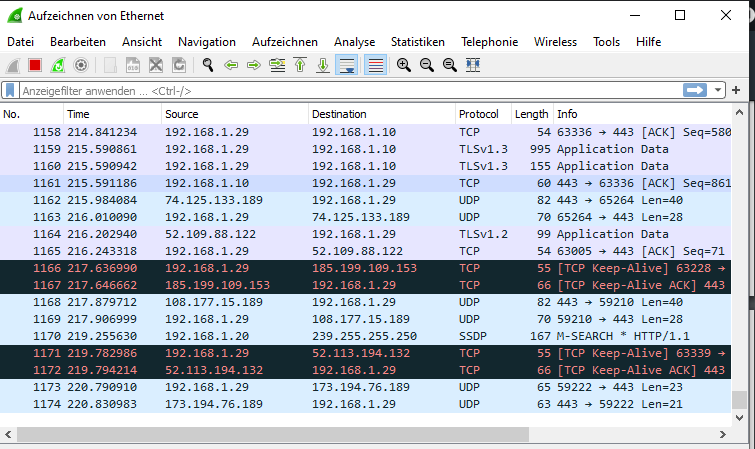
Task: Close the capture file via the X page icon
Action: click(x=156, y=65)
